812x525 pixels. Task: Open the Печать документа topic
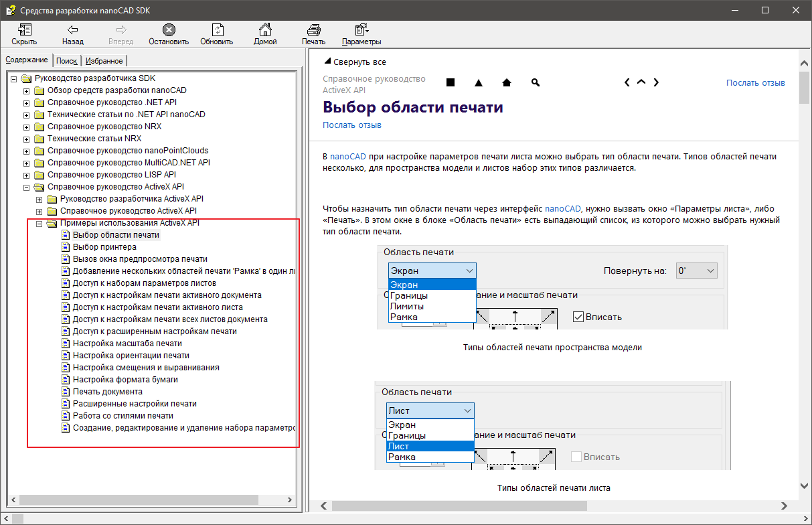(x=107, y=392)
